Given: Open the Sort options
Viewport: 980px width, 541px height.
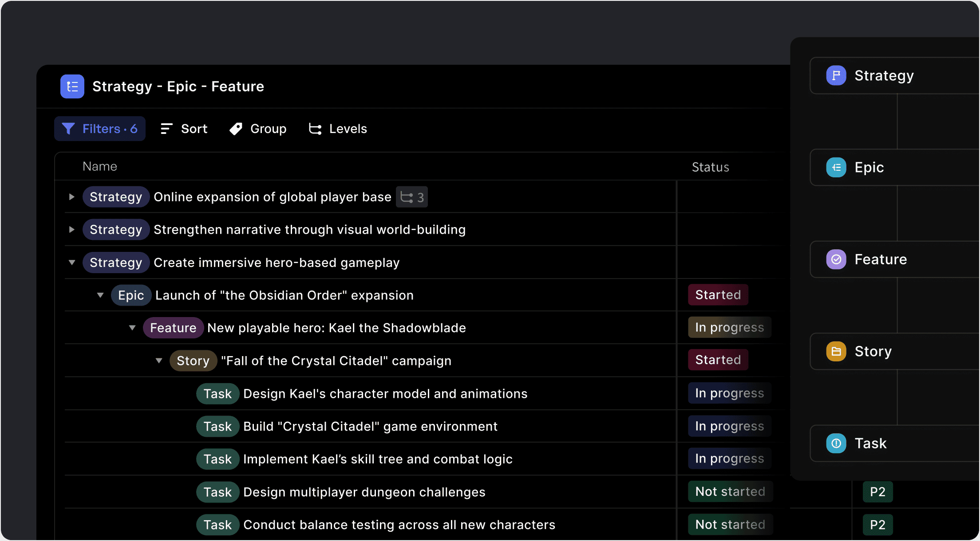Looking at the screenshot, I should [184, 129].
